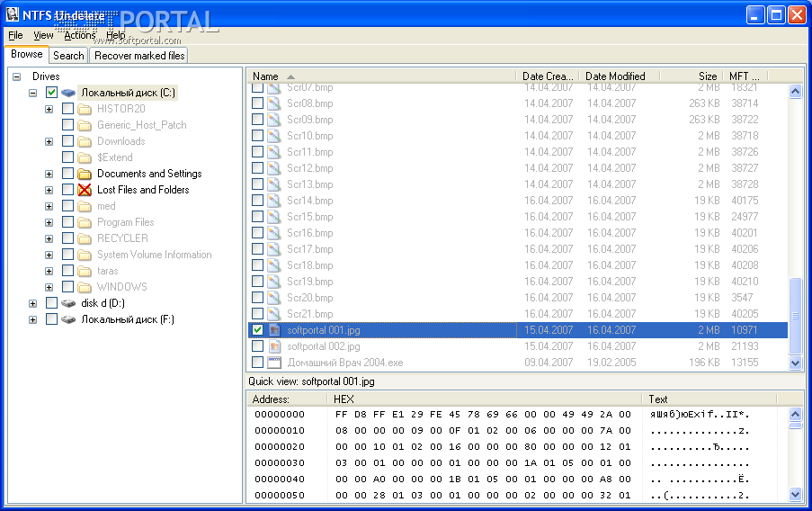Open the File menu
The image size is (812, 511).
point(15,35)
